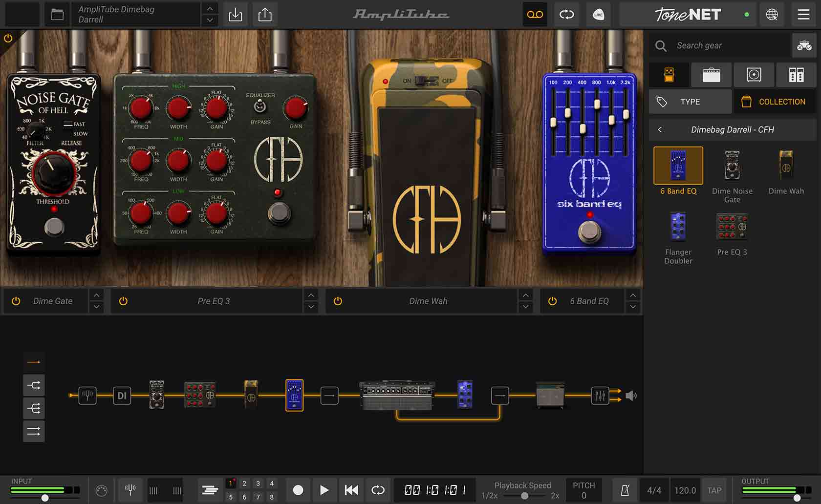Image resolution: width=821 pixels, height=504 pixels.
Task: Dime Gate model up arrow
Action: pos(96,295)
